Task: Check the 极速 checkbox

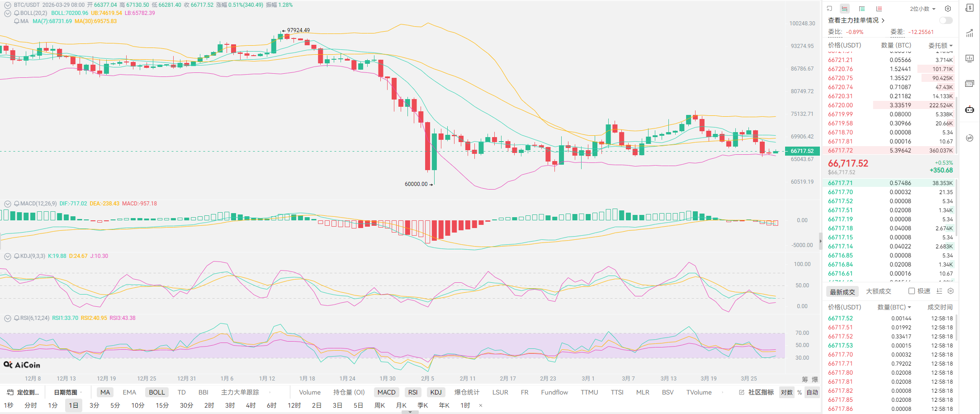Action: 912,291
